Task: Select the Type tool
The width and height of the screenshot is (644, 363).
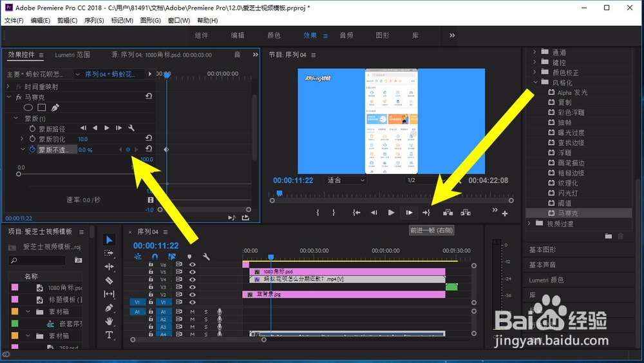Action: [x=109, y=335]
